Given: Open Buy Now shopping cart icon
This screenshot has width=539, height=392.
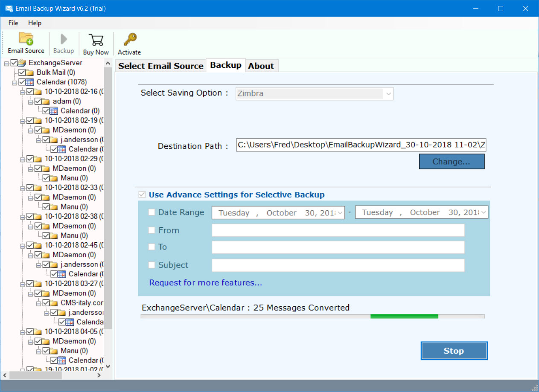Looking at the screenshot, I should click(96, 40).
